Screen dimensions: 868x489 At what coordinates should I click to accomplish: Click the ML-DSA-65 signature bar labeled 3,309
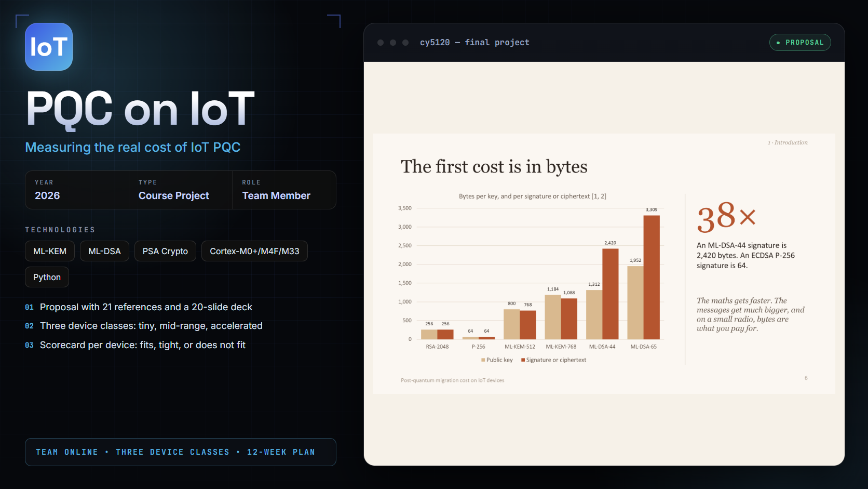[652, 277]
